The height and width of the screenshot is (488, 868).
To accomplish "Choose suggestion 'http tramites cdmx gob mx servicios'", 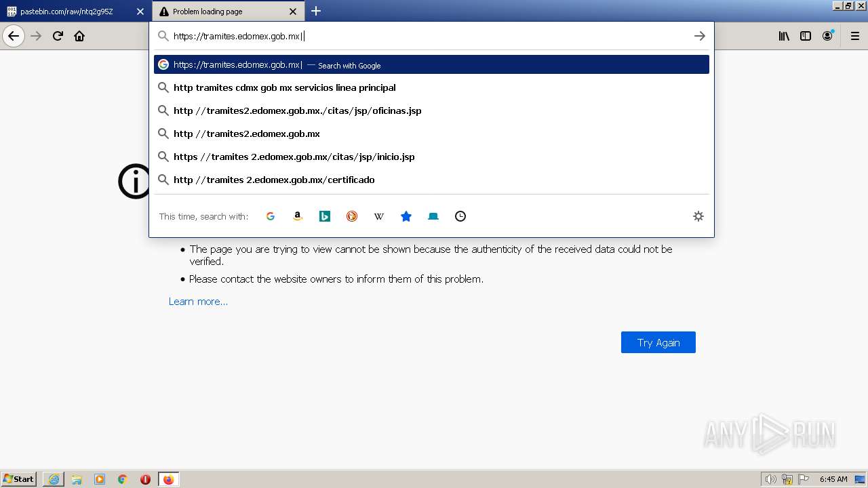I will (x=431, y=87).
